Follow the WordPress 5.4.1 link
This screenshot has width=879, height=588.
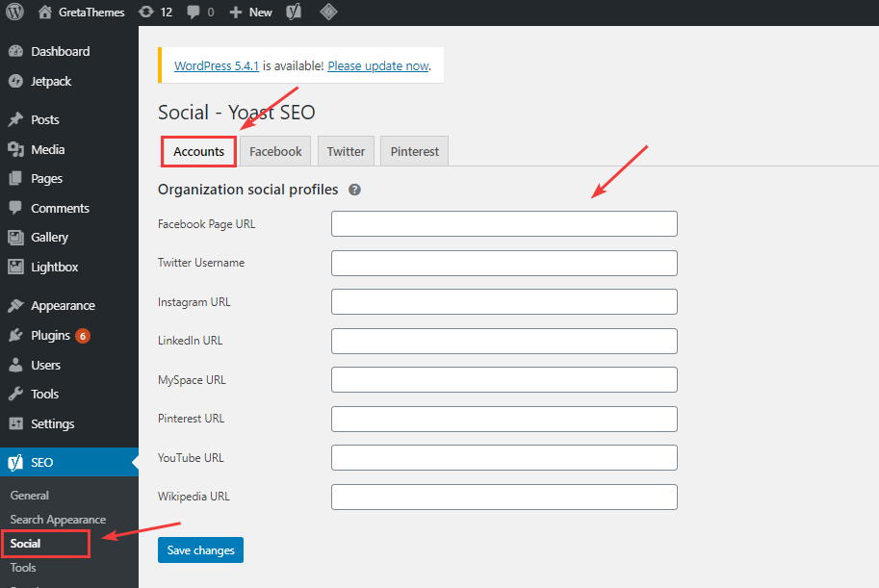217,65
